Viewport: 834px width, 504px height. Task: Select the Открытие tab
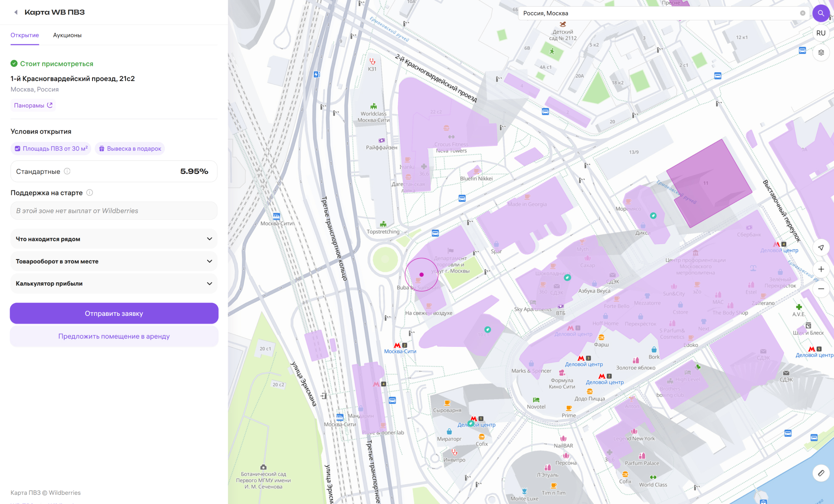[25, 35]
